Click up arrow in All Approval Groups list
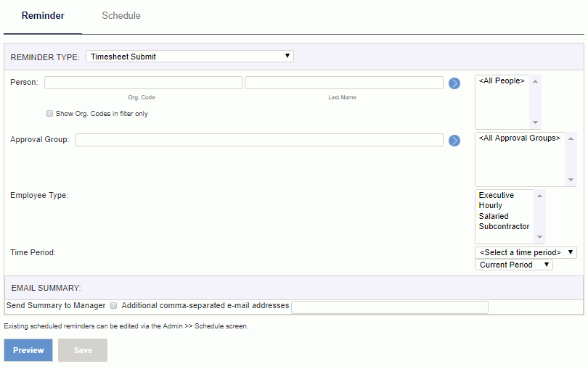The height and width of the screenshot is (369, 588). pos(571,138)
